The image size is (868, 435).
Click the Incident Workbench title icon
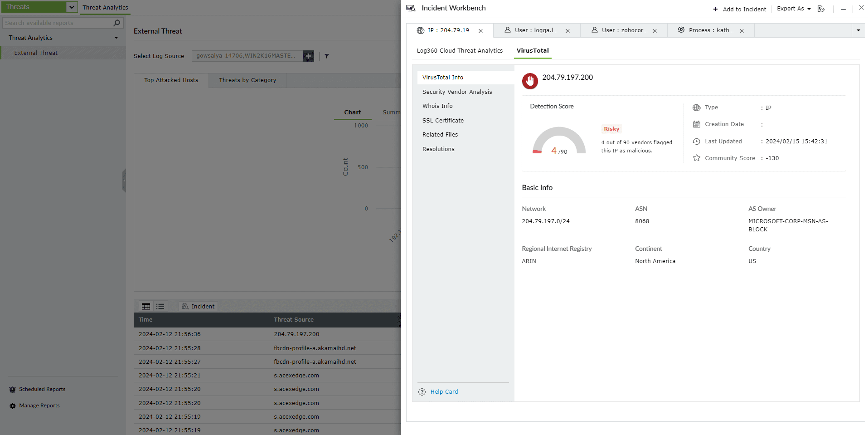(x=411, y=8)
